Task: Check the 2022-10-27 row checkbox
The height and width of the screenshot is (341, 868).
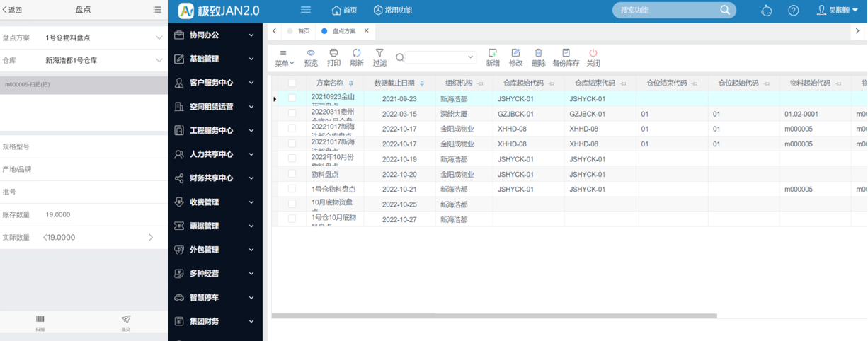Action: (292, 219)
